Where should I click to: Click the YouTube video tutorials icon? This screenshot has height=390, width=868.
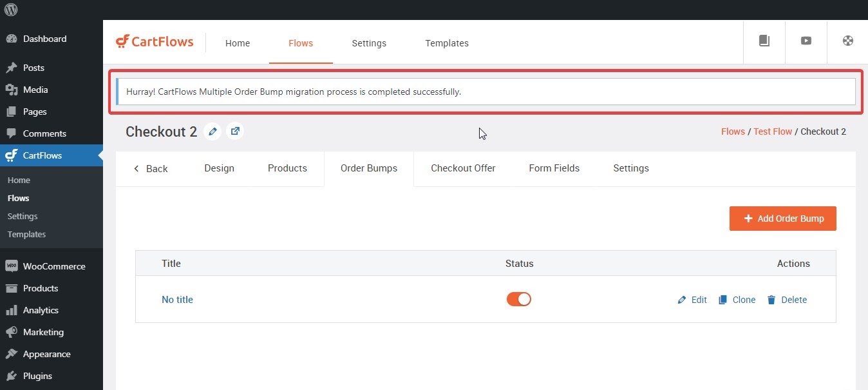(806, 41)
